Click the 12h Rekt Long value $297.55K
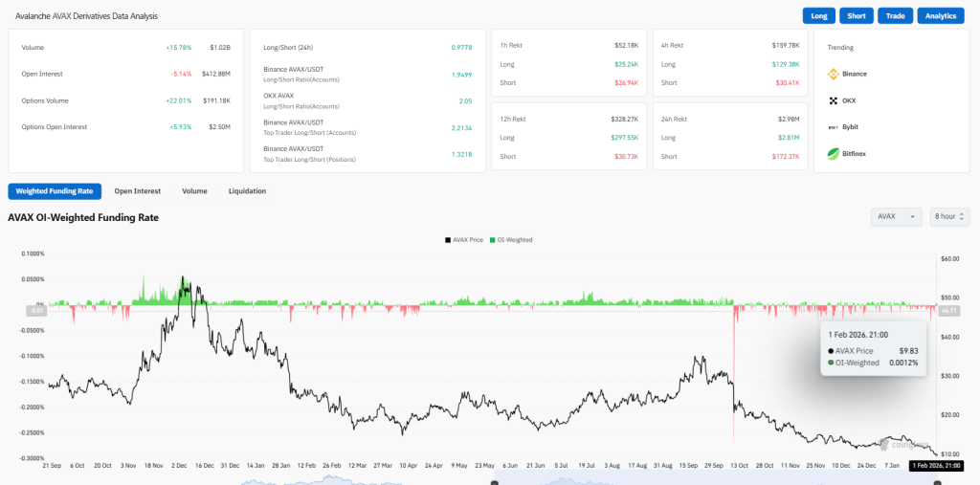980x485 pixels. (x=624, y=138)
